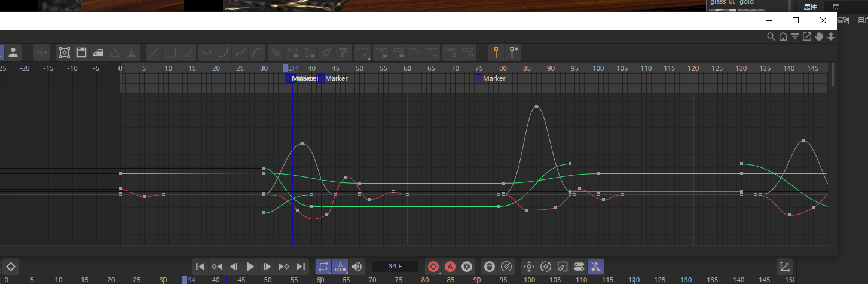Open the auto tangent 'A' curve dropdown
This screenshot has height=284, width=868.
coord(363,52)
